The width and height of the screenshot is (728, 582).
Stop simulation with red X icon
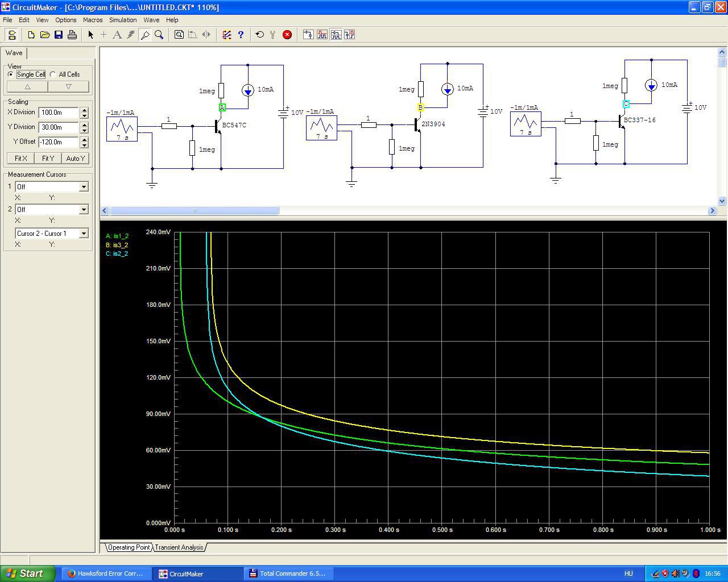click(287, 35)
